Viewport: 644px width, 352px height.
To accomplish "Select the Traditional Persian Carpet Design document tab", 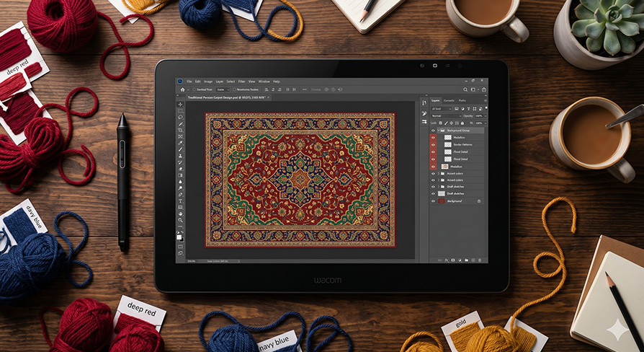I will [x=228, y=97].
